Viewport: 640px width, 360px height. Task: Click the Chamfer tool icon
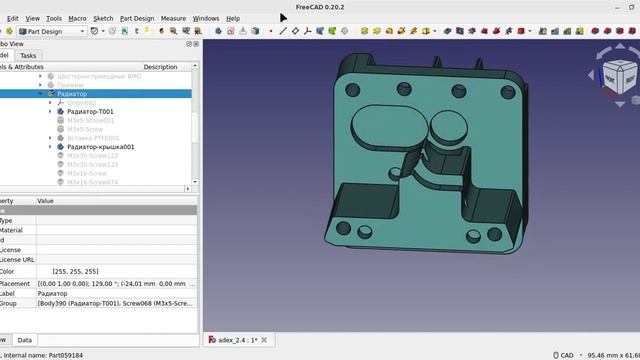click(607, 31)
